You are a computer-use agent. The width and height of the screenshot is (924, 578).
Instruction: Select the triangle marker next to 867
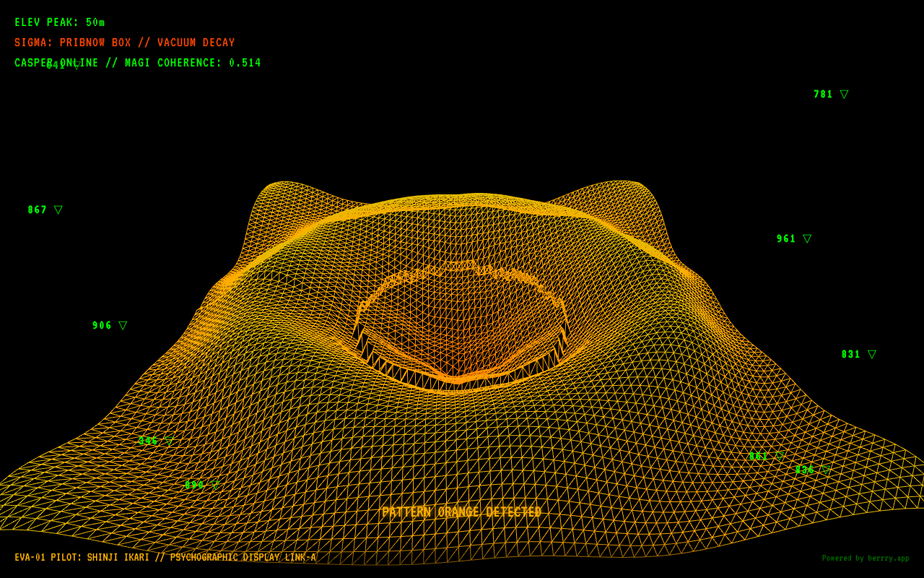(58, 210)
